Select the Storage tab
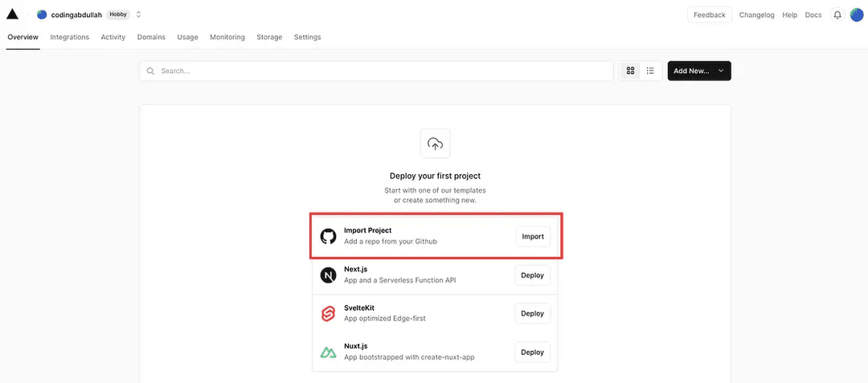The height and width of the screenshot is (383, 868). 269,37
